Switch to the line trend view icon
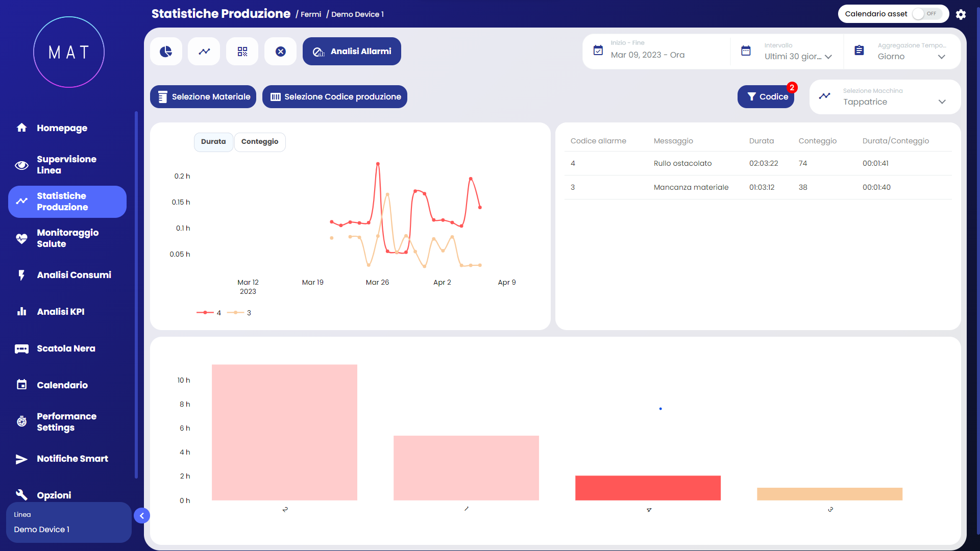 coord(204,52)
